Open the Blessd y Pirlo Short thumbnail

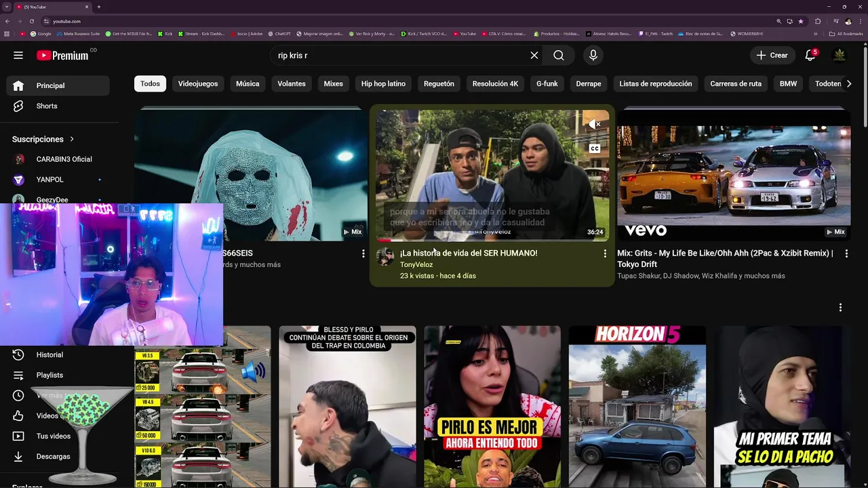pos(347,407)
